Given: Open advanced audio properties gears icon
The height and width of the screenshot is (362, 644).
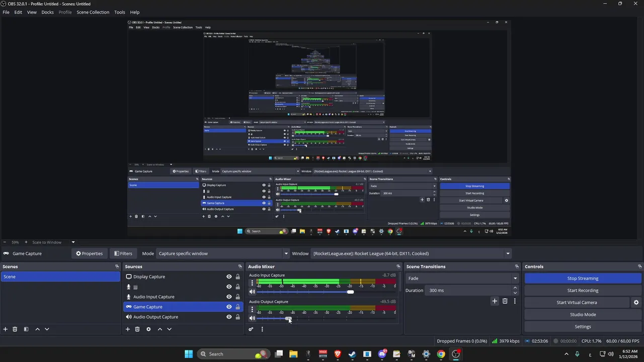Looking at the screenshot, I should 251,329.
